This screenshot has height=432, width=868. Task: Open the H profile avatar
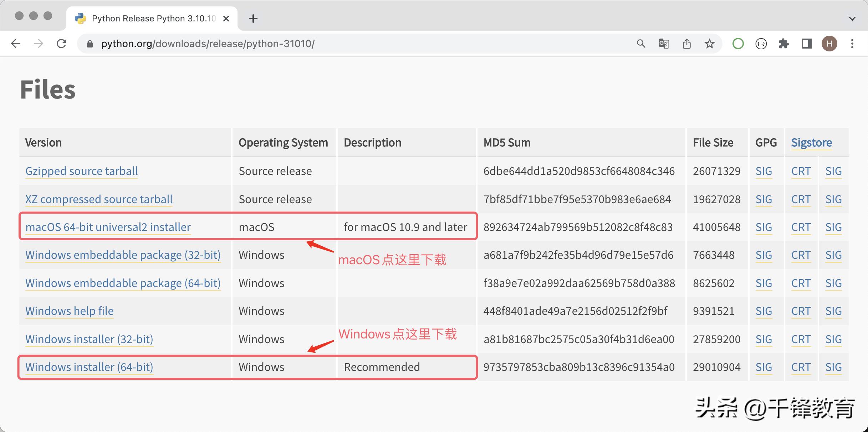pos(829,44)
